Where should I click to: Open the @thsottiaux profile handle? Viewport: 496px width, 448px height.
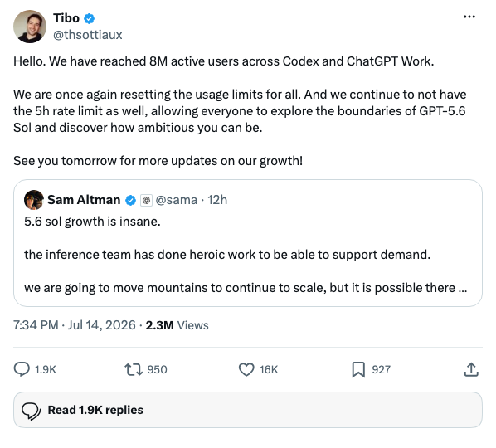click(87, 35)
